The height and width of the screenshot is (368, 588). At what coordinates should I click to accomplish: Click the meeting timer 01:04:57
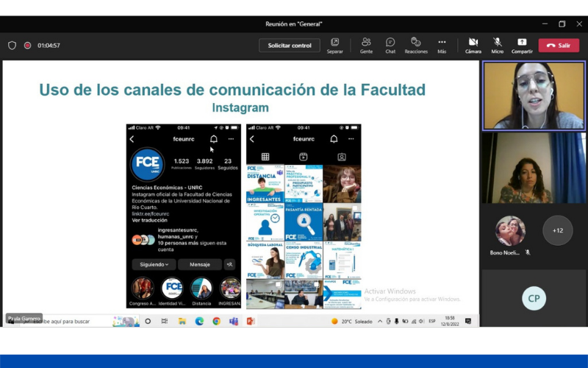coord(49,46)
